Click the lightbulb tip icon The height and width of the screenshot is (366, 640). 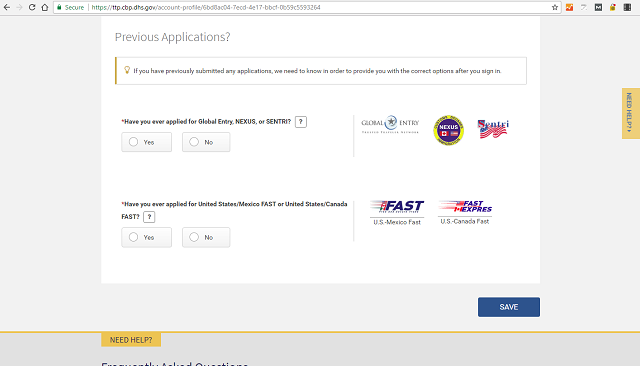127,70
